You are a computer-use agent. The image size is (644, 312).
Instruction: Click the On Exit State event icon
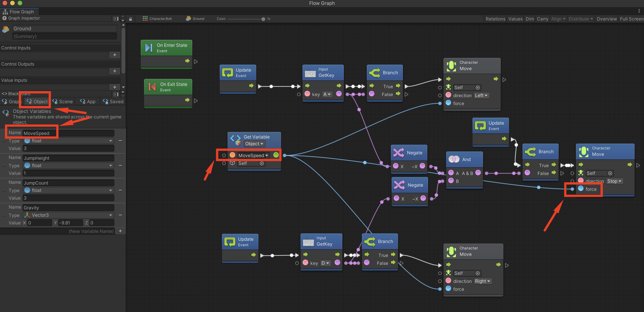coord(152,87)
